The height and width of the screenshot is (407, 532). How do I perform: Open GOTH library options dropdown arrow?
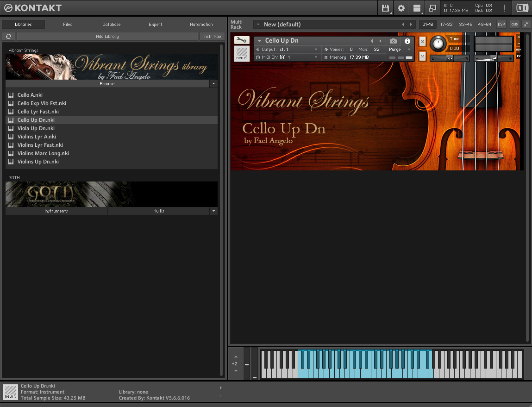click(x=214, y=211)
